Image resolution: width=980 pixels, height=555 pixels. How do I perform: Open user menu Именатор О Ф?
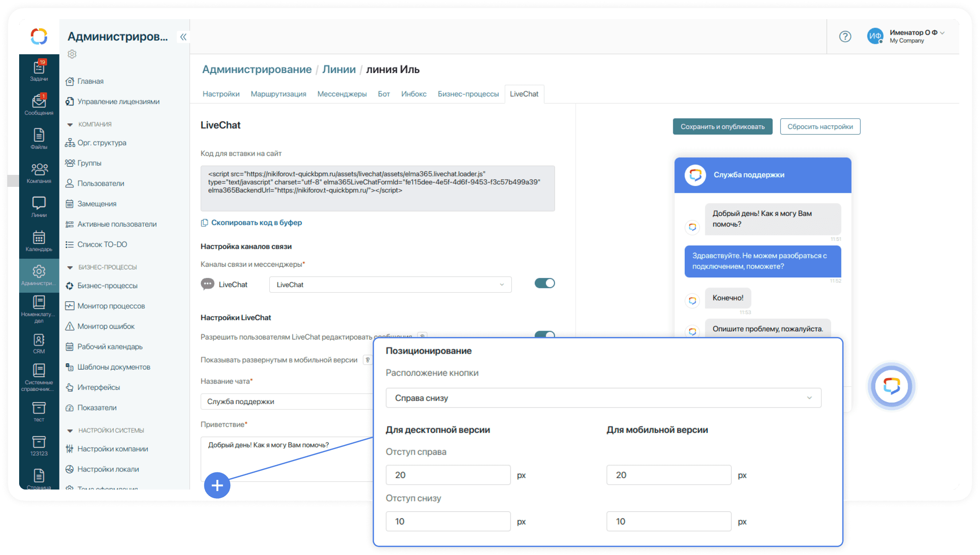917,36
